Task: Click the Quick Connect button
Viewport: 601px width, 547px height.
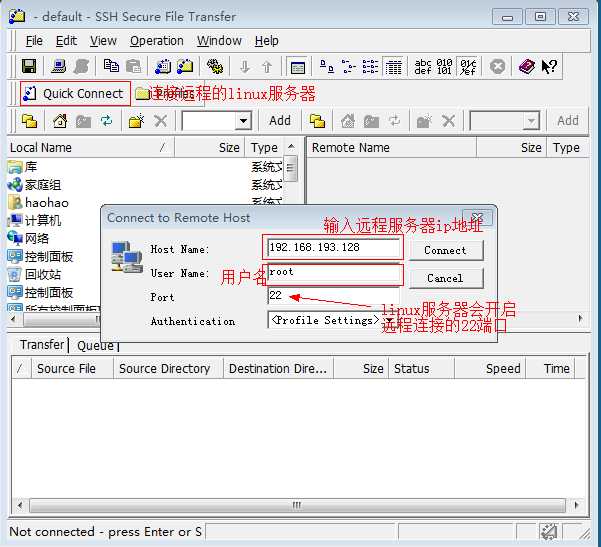Action: tap(76, 94)
